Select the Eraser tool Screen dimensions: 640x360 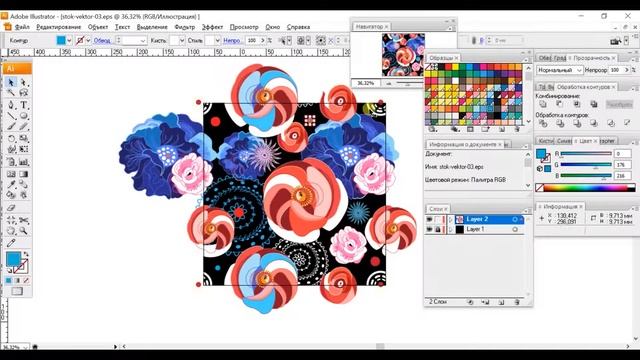coord(11,208)
